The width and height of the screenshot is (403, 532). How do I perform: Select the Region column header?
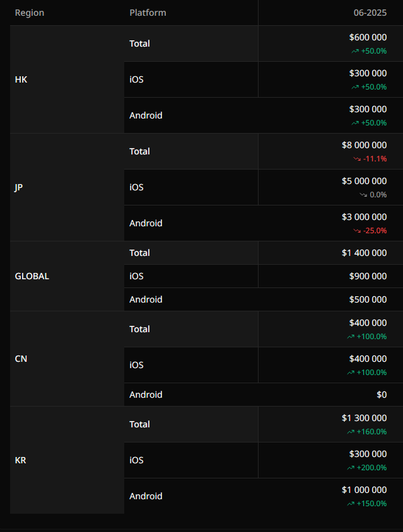click(x=30, y=13)
